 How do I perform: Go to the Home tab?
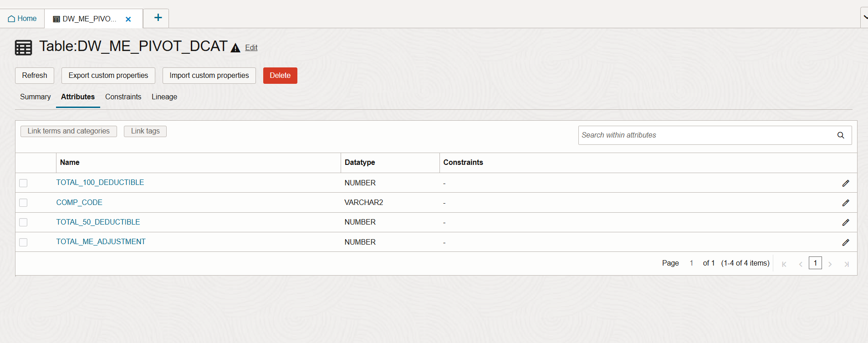coord(22,19)
